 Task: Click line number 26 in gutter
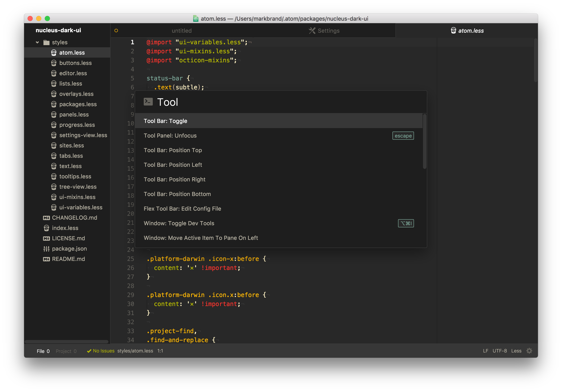pos(130,268)
